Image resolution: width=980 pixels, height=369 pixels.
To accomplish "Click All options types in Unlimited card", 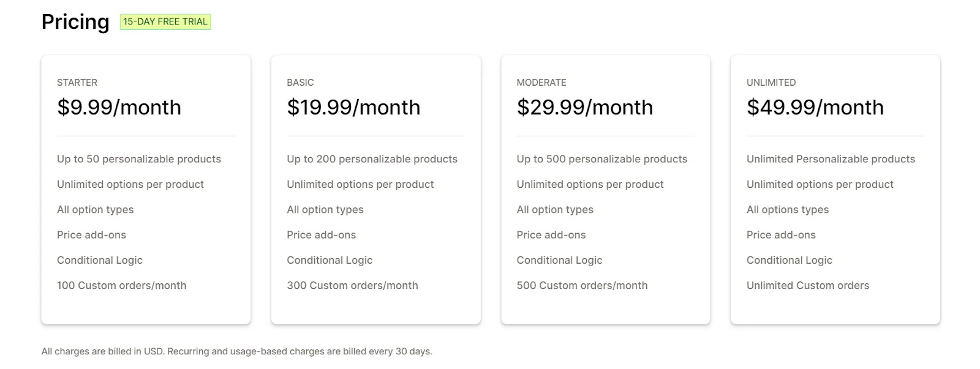I will [788, 210].
